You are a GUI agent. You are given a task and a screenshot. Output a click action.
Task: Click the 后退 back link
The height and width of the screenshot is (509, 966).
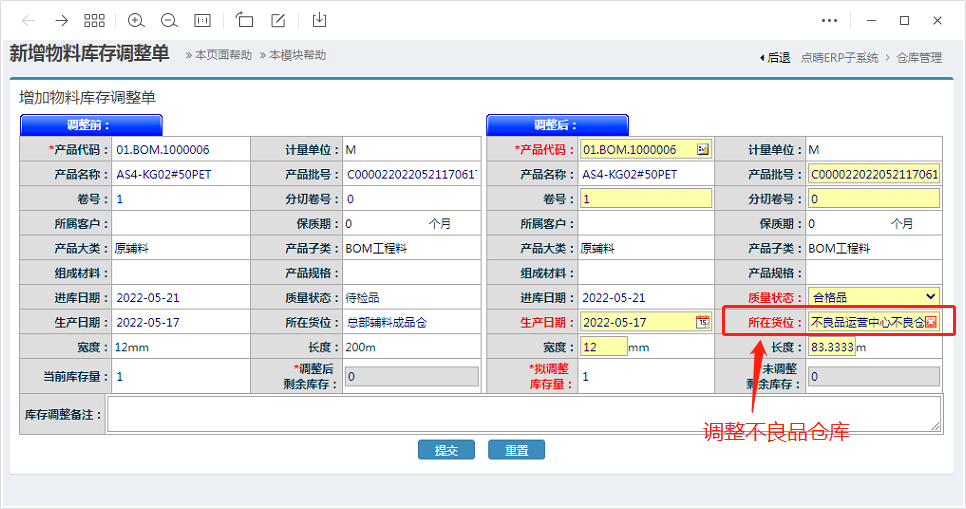(x=775, y=58)
